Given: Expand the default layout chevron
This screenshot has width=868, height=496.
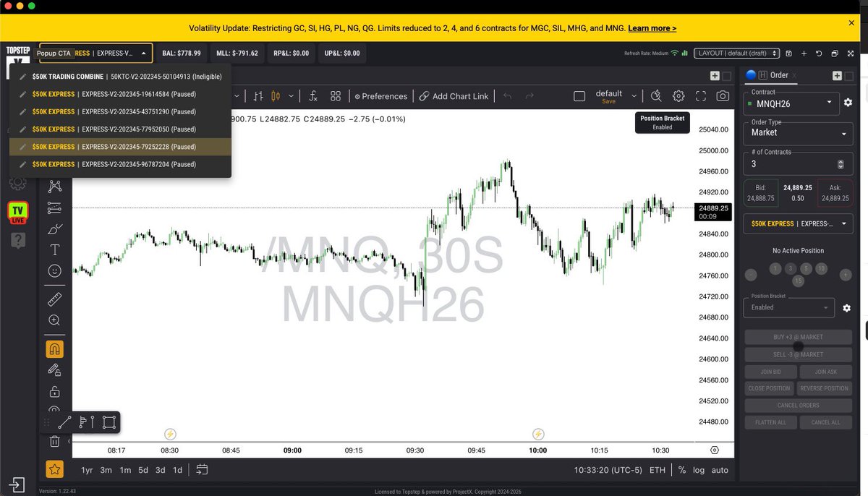Looking at the screenshot, I should tap(634, 96).
